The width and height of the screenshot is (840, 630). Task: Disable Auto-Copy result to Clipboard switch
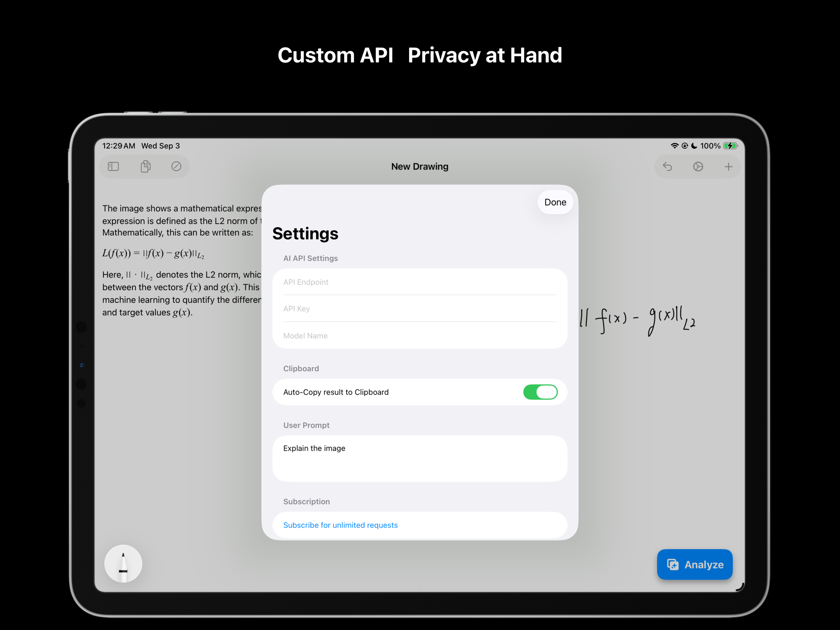[540, 392]
